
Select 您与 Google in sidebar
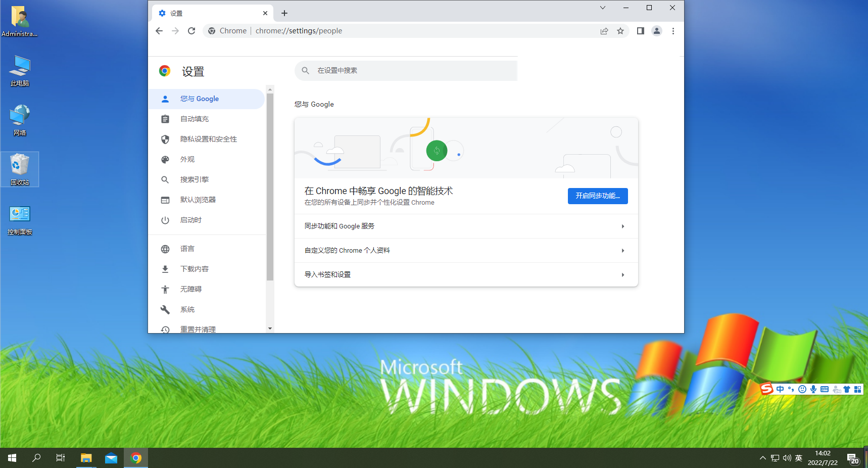pos(206,99)
